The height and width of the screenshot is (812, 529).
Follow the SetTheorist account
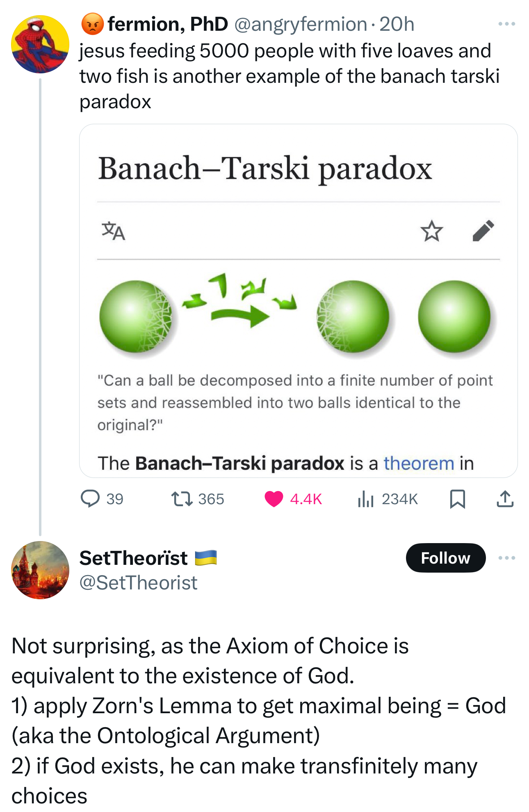(445, 558)
